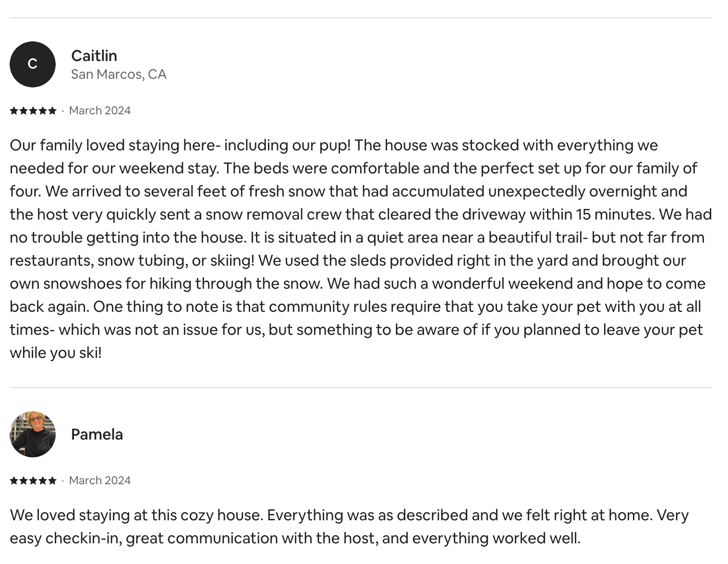Viewport: 728px width, 564px height.
Task: Click the last star in Caitlin's rating
Action: pos(52,111)
